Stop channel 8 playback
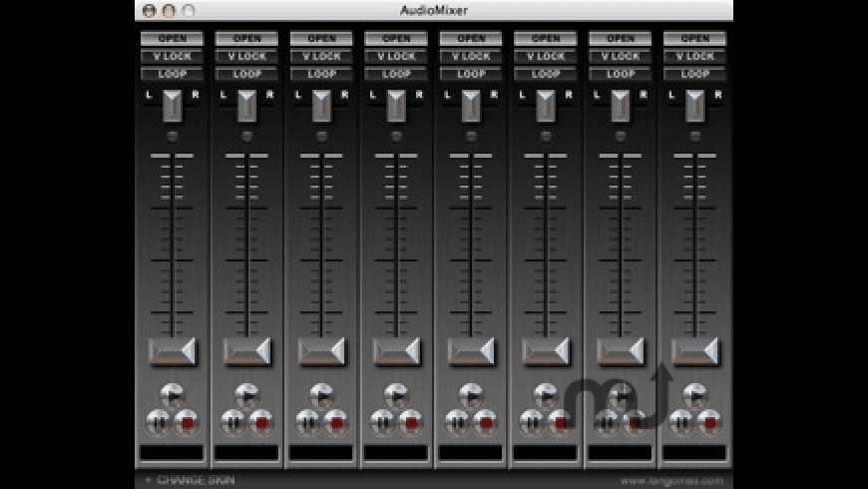Viewport: 868px width, 489px height. tap(709, 422)
